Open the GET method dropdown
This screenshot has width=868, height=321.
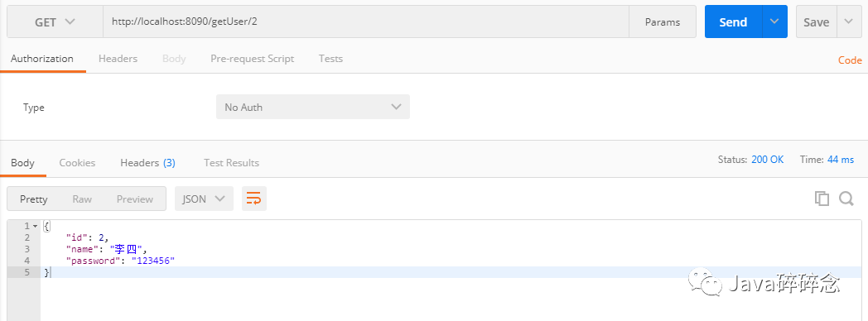point(55,22)
